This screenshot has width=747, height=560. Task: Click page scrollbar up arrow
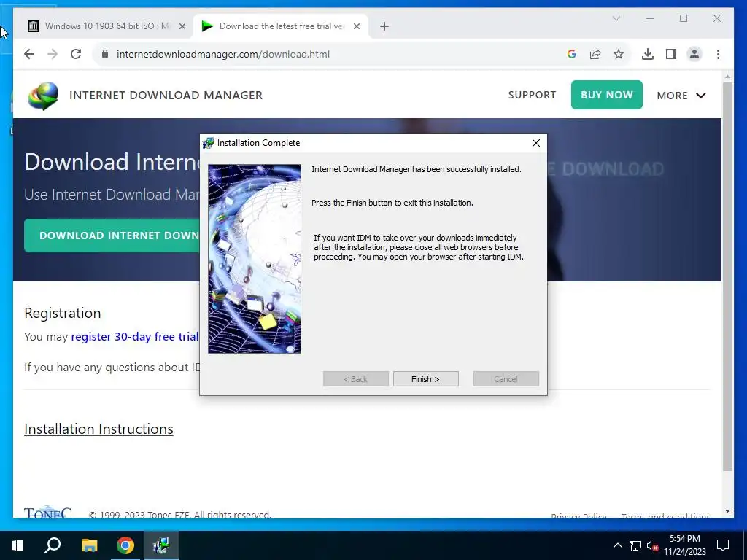(x=727, y=76)
